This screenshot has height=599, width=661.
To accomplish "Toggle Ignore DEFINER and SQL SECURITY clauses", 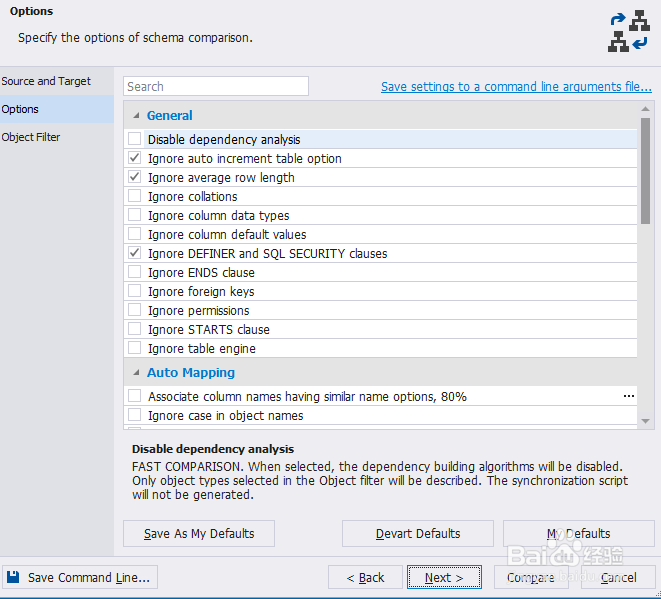I will [135, 253].
